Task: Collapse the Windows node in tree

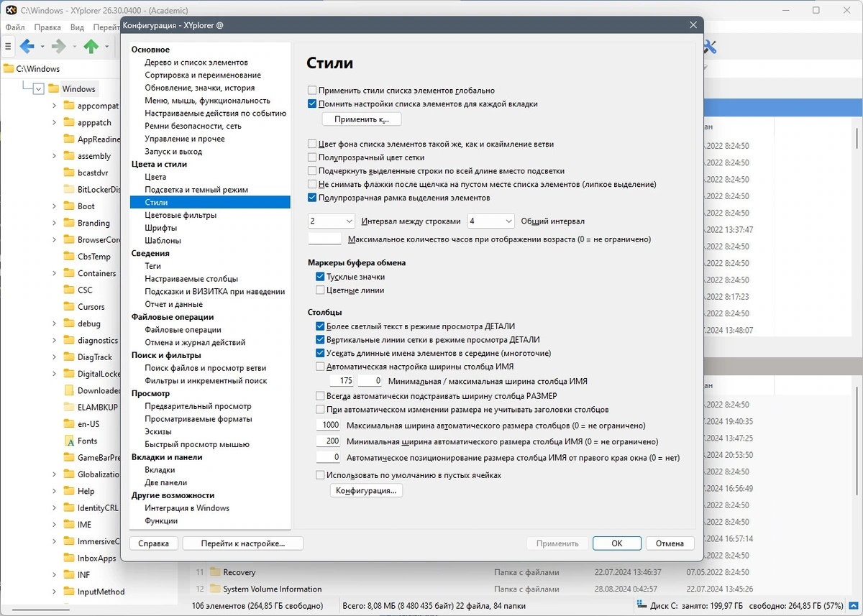Action: (x=38, y=89)
